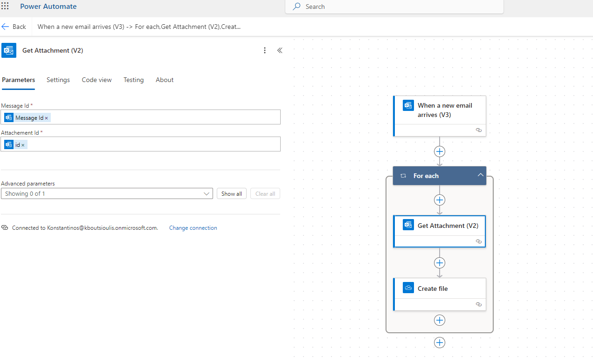Click the Outlook icon in panel header
This screenshot has width=593, height=364.
(x=9, y=50)
